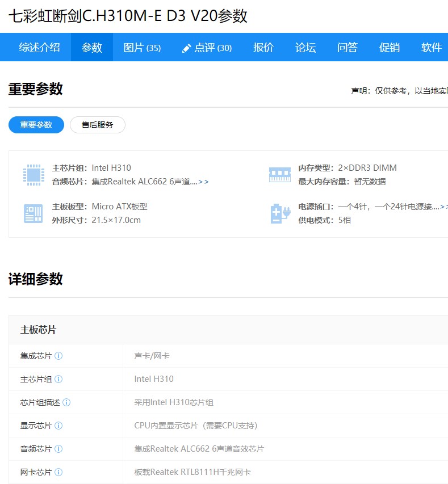The width and height of the screenshot is (448, 484).
Task: Click info icon next to 芯片组描述
Action: (66, 402)
